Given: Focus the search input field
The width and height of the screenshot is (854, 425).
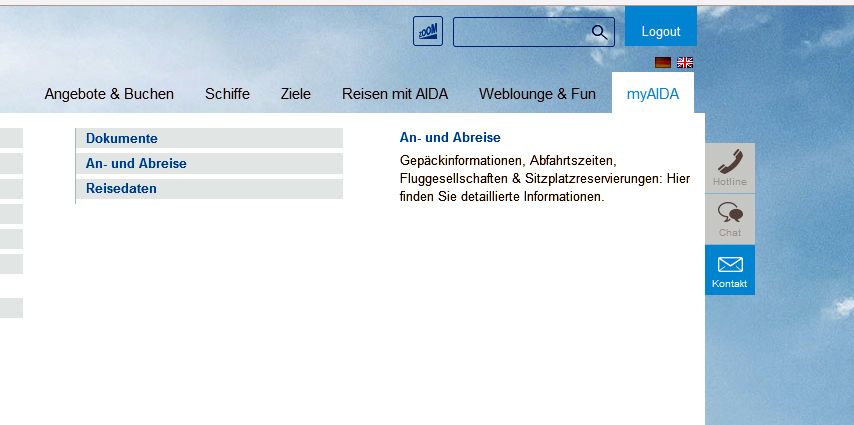Looking at the screenshot, I should click(x=520, y=32).
